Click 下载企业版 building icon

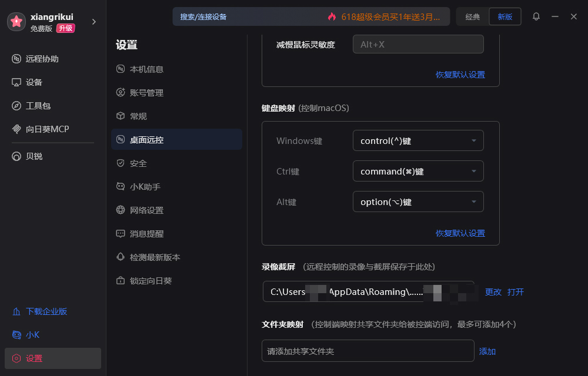(16, 311)
